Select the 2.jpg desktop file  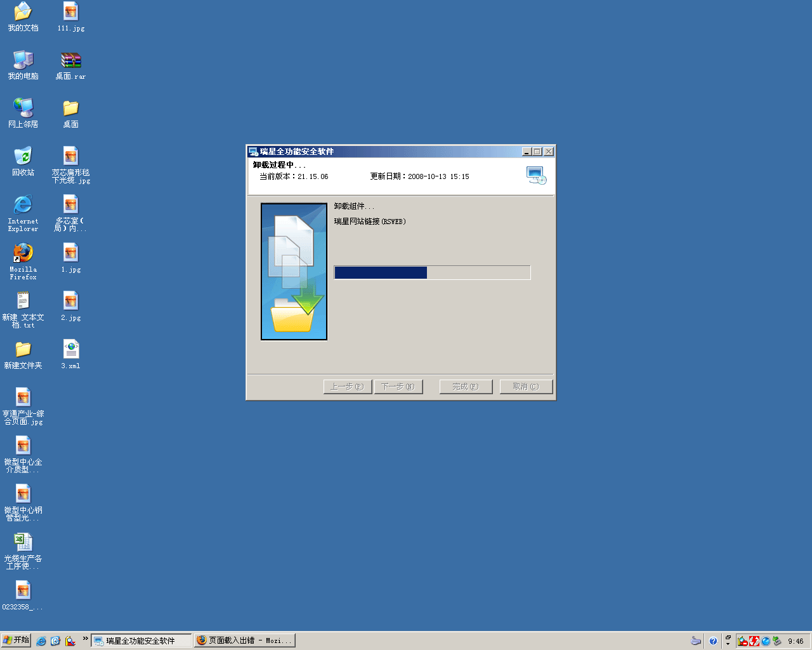click(71, 306)
